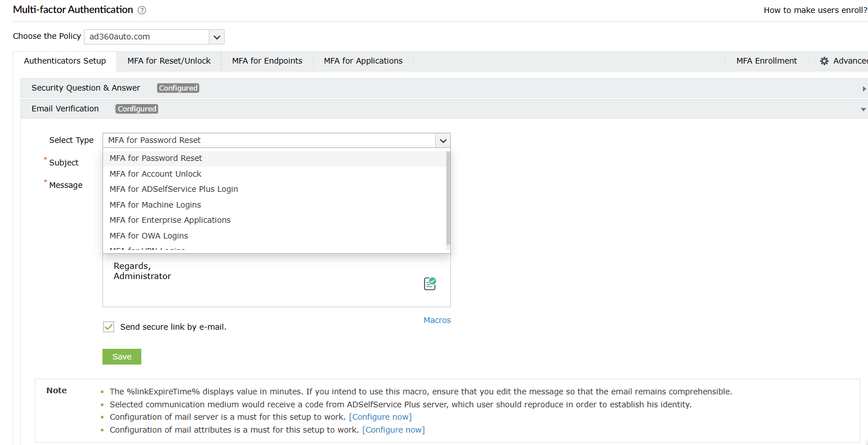868x445 pixels.
Task: Click the Save button
Action: tap(122, 356)
